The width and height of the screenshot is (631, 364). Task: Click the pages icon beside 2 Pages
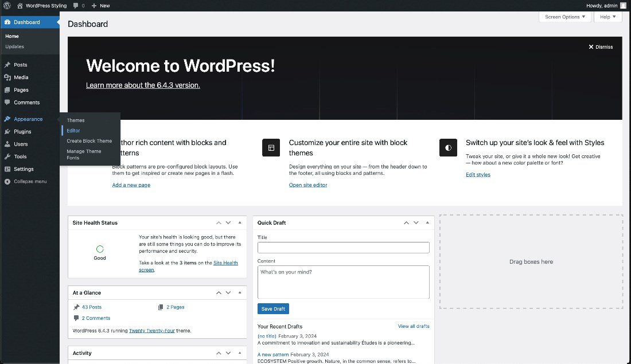pyautogui.click(x=161, y=307)
